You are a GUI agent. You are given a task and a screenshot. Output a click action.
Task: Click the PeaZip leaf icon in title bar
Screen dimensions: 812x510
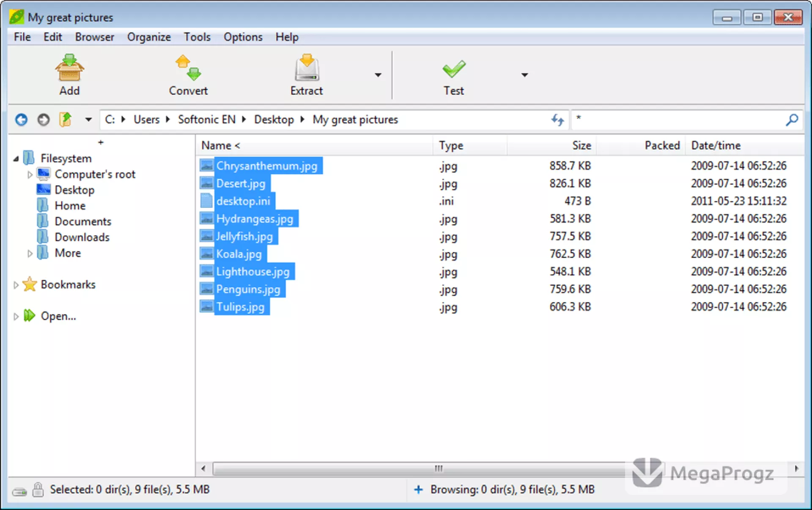(x=17, y=17)
